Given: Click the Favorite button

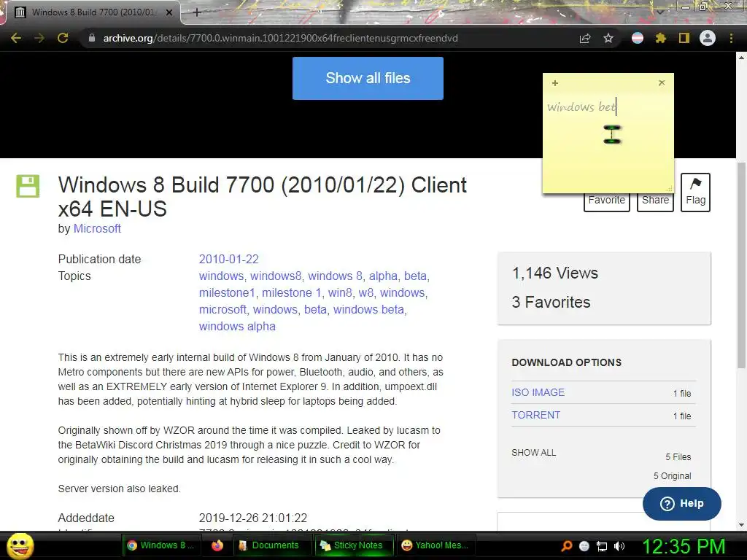Looking at the screenshot, I should [x=606, y=201].
